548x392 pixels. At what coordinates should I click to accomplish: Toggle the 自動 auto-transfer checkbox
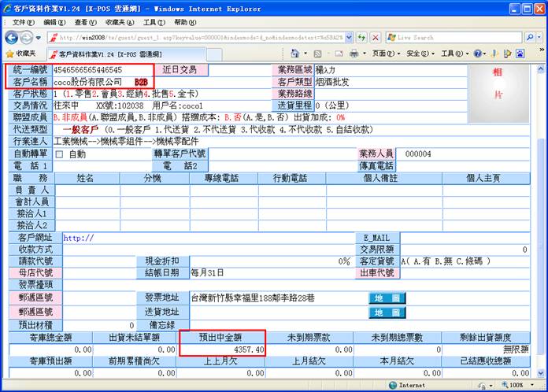(x=59, y=154)
